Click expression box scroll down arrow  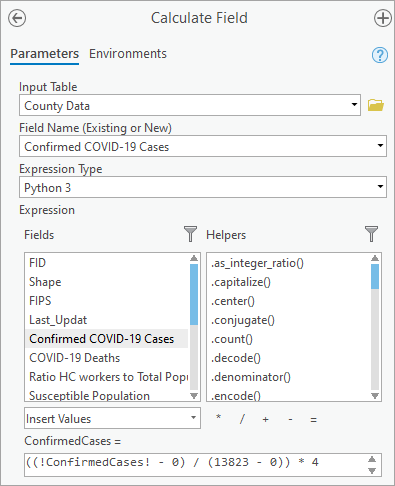[x=372, y=471]
